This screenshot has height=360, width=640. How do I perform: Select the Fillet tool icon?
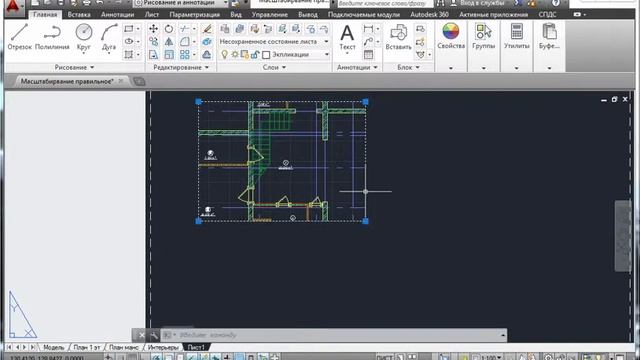coord(184,41)
